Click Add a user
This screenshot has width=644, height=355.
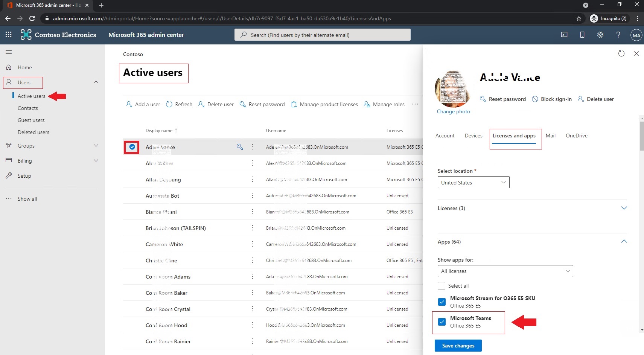[143, 104]
